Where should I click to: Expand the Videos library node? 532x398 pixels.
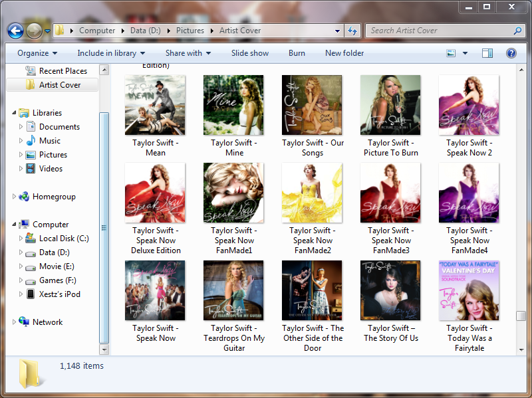click(21, 169)
